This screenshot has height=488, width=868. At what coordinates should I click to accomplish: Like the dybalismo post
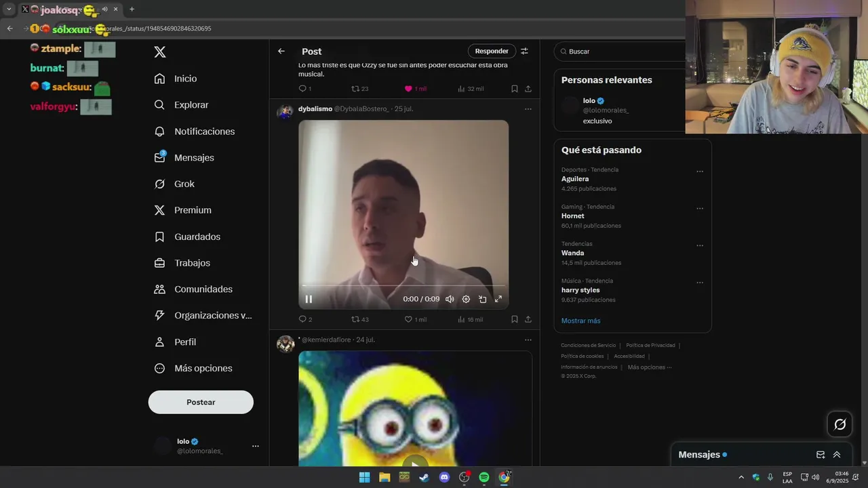(x=415, y=319)
